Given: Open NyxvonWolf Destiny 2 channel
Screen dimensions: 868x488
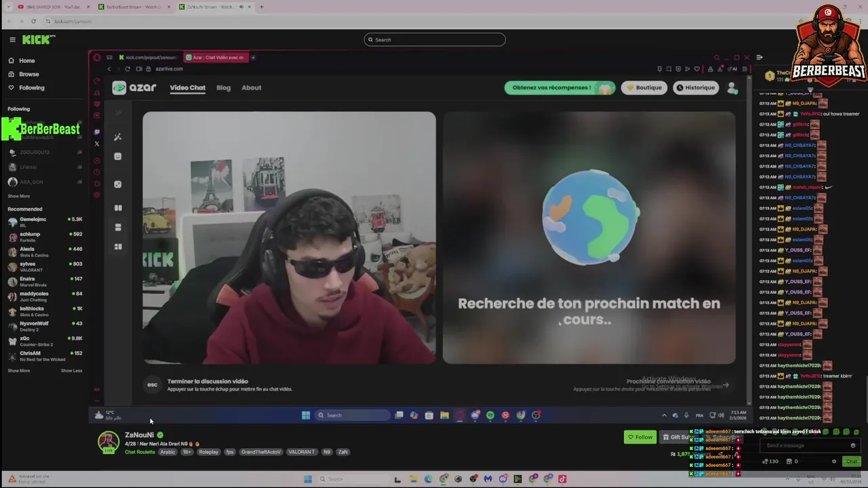Looking at the screenshot, I should coord(44,325).
